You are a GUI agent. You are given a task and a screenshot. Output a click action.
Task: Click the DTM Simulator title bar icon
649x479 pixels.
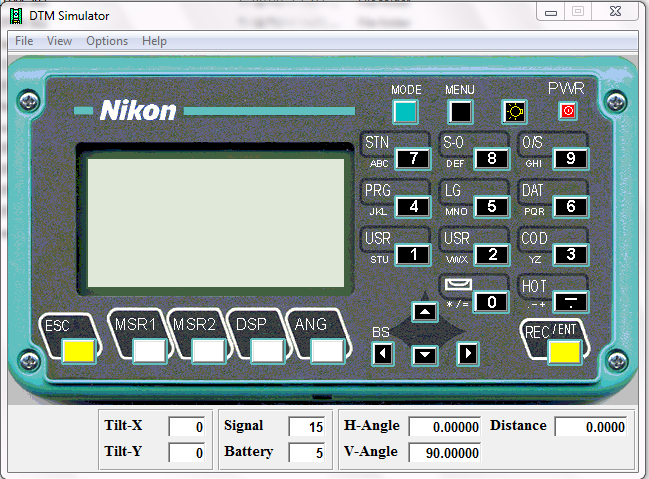tap(16, 16)
